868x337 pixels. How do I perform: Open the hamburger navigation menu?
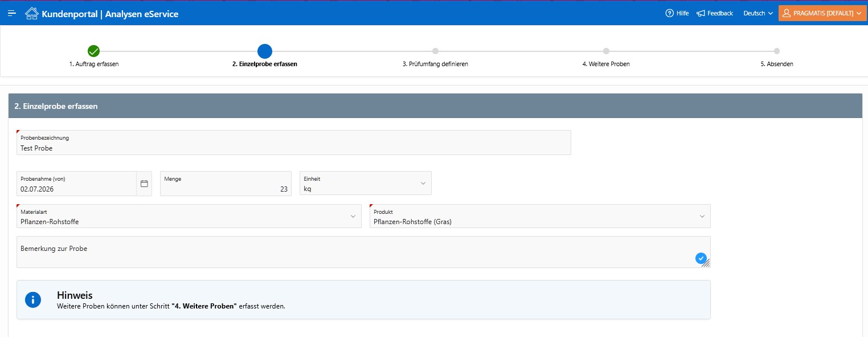[x=11, y=13]
